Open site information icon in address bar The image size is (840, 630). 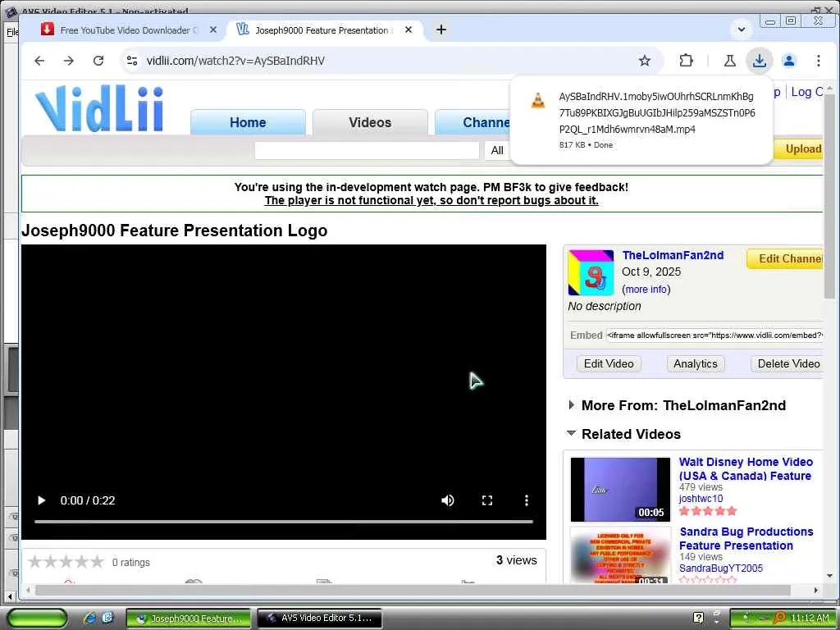coord(132,61)
